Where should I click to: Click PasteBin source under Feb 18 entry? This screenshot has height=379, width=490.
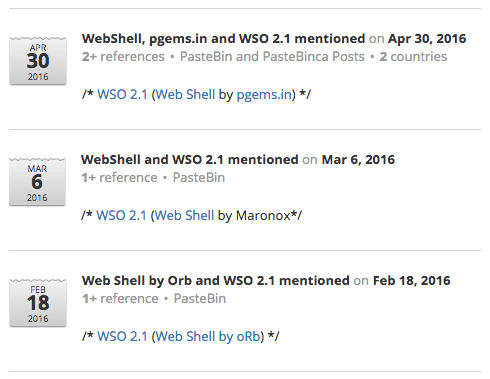[x=200, y=299]
